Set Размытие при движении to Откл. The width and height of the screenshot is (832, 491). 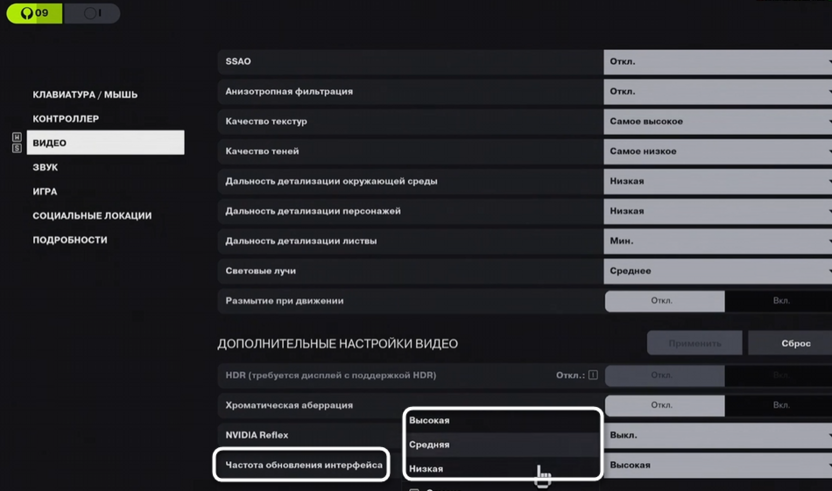pos(664,301)
